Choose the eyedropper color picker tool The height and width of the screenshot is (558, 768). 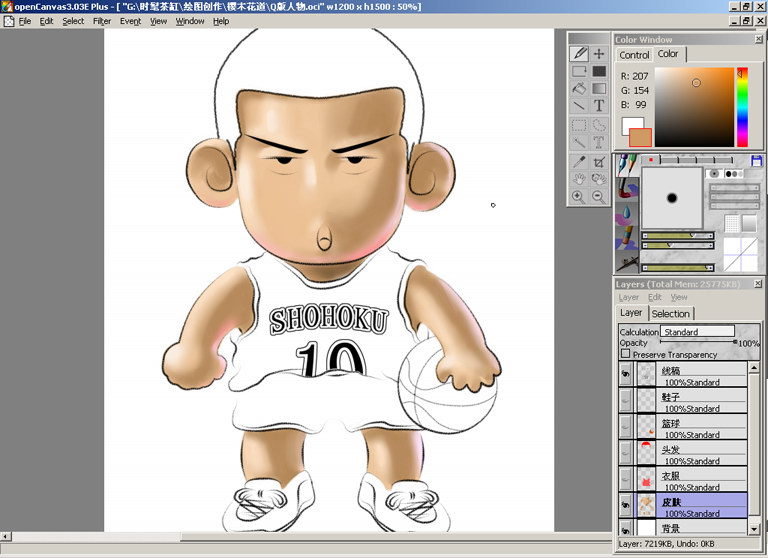click(x=579, y=161)
